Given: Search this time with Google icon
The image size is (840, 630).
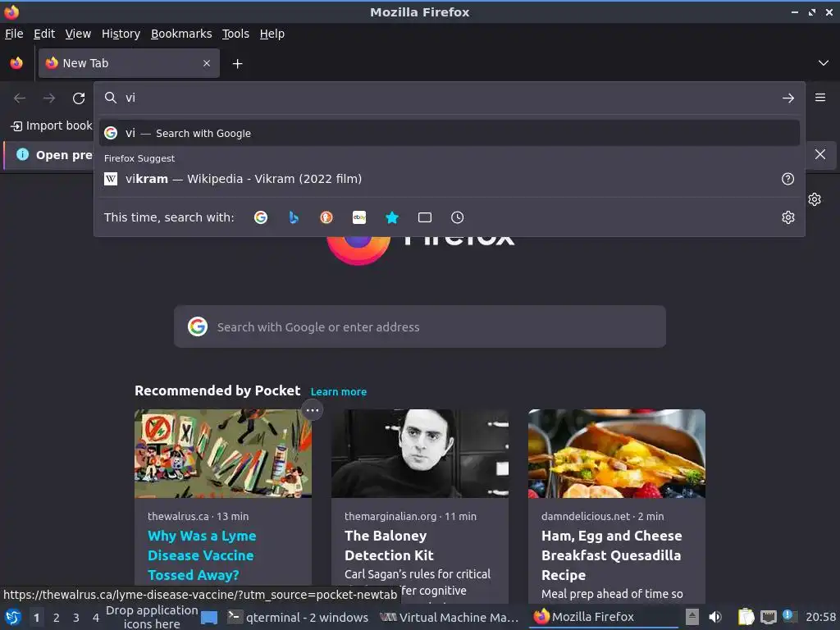Looking at the screenshot, I should pyautogui.click(x=261, y=217).
